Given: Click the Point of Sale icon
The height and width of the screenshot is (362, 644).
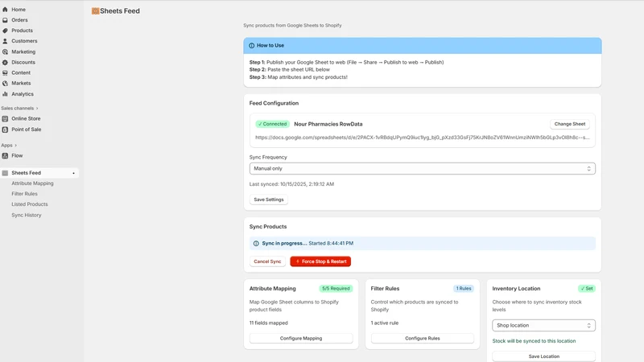Looking at the screenshot, I should tap(5, 130).
